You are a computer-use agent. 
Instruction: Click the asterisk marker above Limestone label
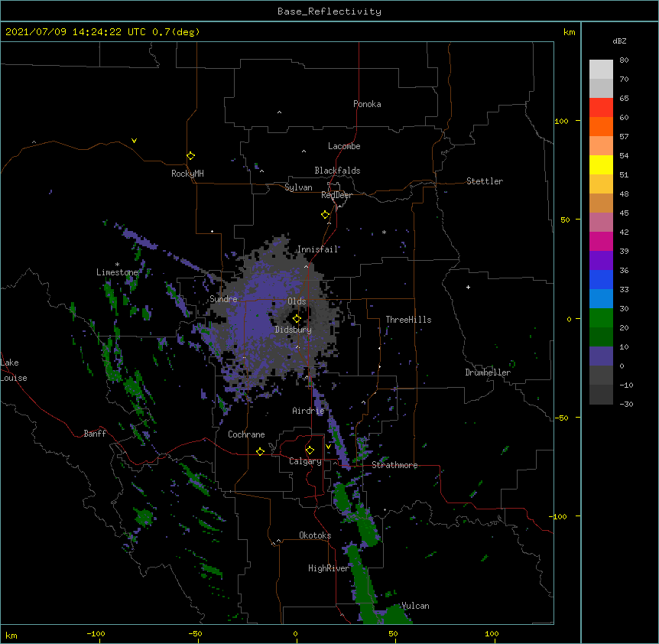tap(117, 265)
